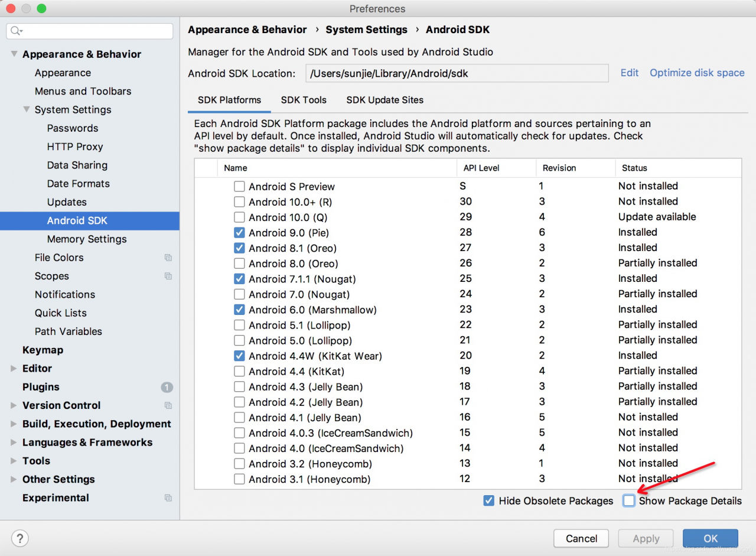Click the project-level icon beside File Colors
Viewport: 756px width, 556px height.
(168, 258)
